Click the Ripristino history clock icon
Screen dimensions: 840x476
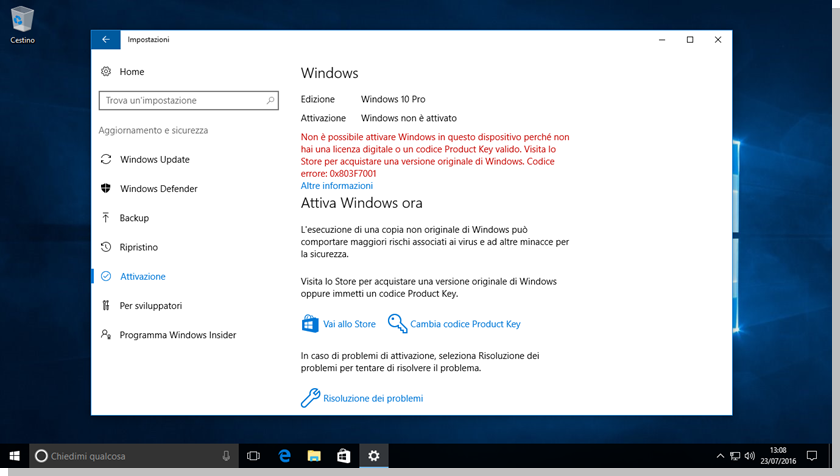106,247
